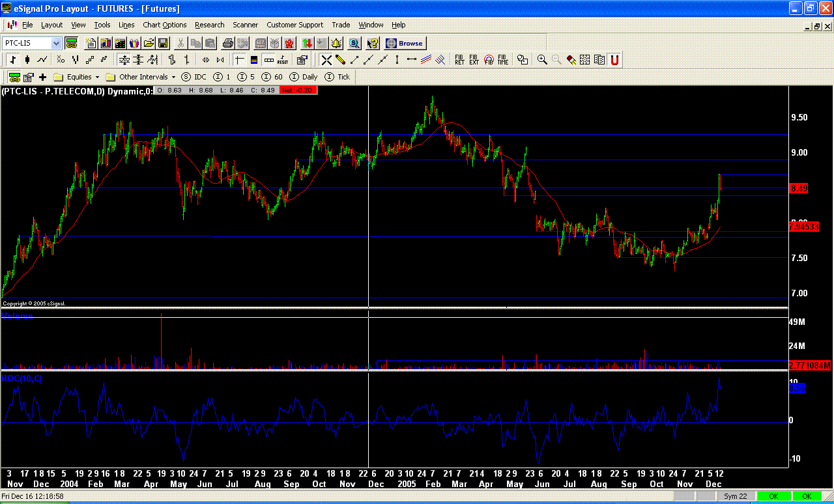
Task: Click the Browse button
Action: point(407,43)
